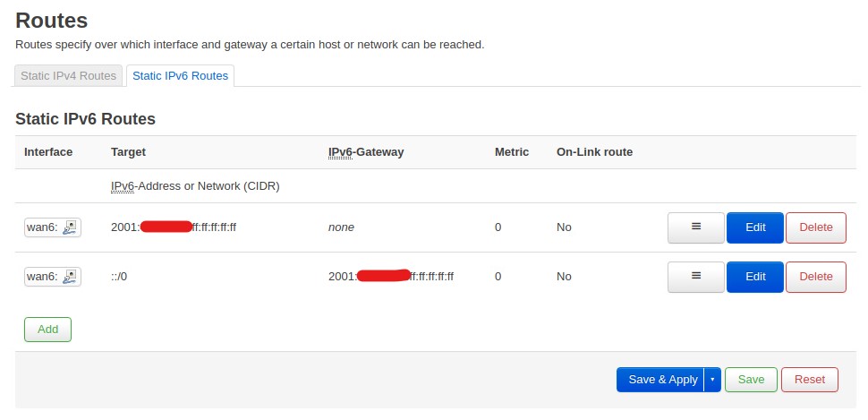Open the Save & Apply dropdown arrow
Viewport: 868px width, 420px height.
coord(712,380)
